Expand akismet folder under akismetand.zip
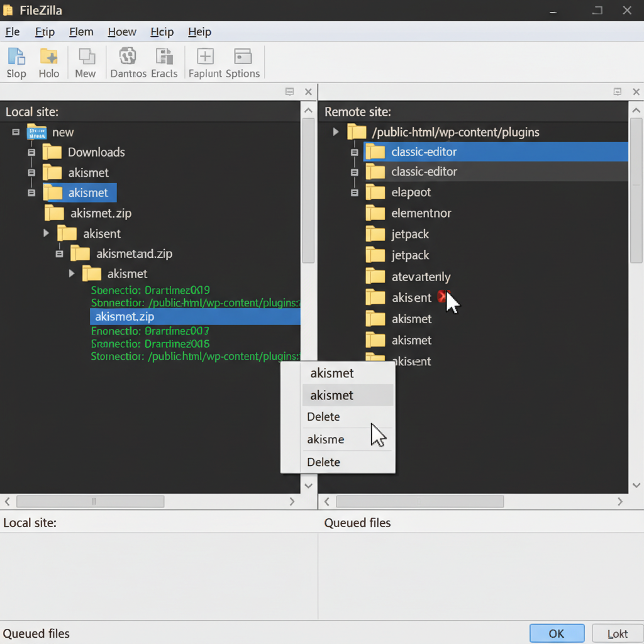The image size is (644, 644). point(72,274)
